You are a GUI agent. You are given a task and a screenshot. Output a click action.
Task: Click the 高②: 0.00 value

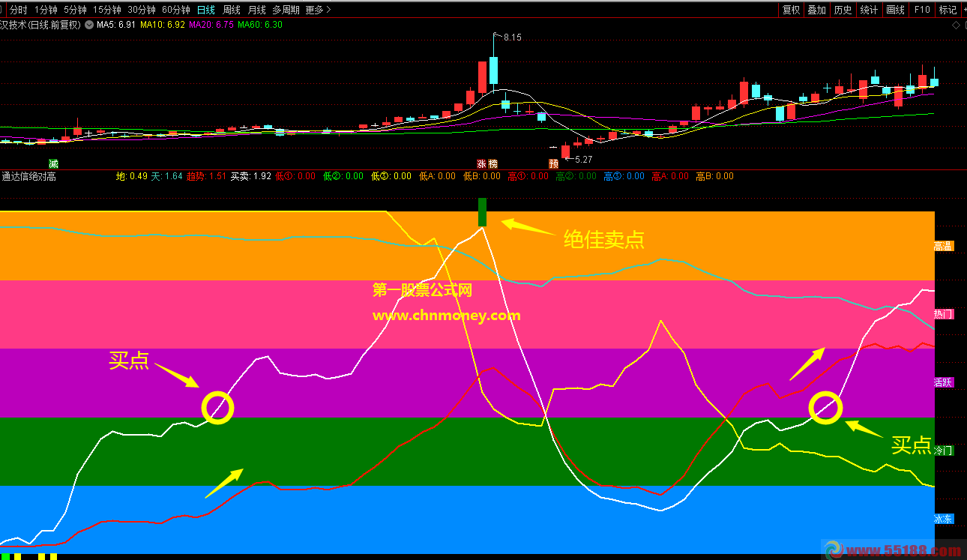[576, 177]
